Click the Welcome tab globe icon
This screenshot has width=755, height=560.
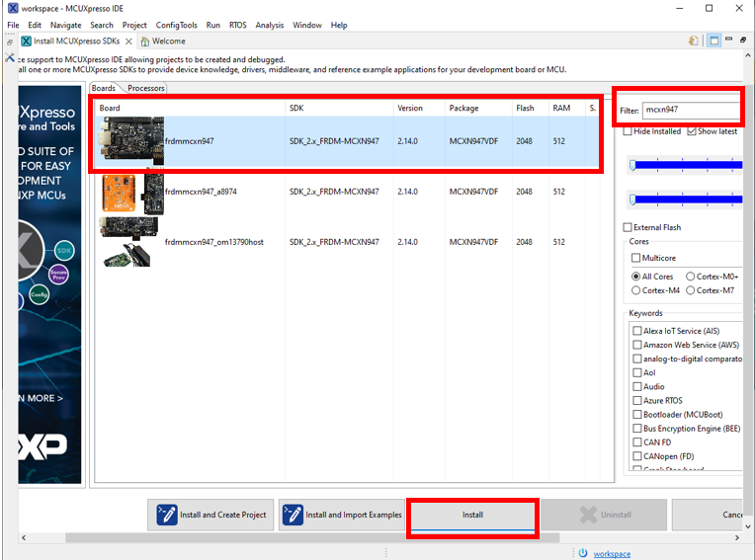145,41
